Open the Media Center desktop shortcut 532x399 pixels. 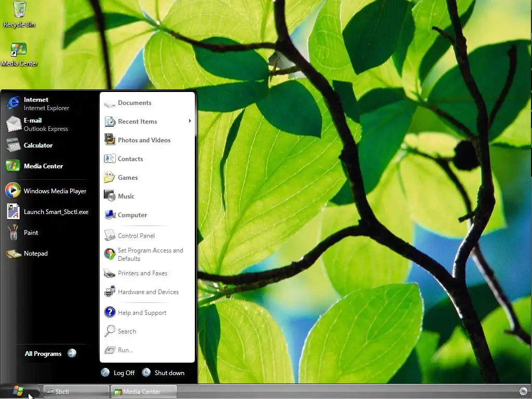click(19, 54)
